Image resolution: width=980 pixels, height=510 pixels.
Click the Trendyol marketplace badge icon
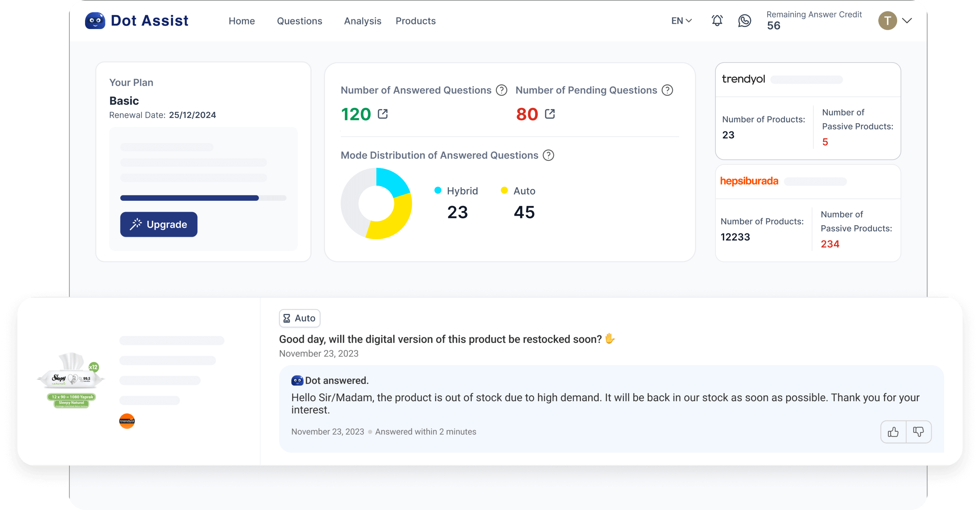pos(127,421)
